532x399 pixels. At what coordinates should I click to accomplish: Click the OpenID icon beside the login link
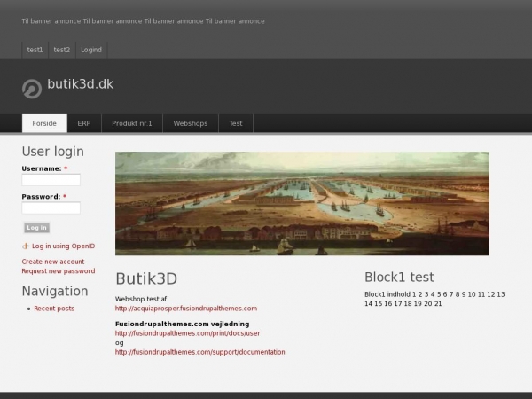(x=26, y=246)
